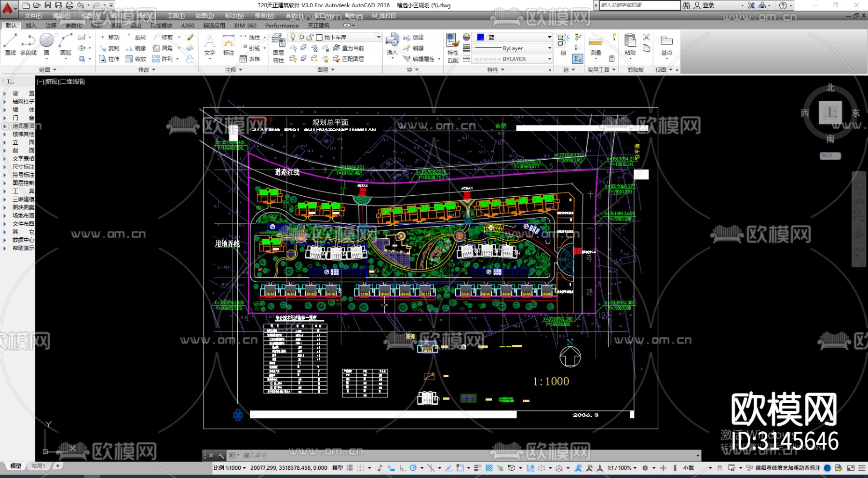Click the 匹配图层 button
Screen dimensions: 868x478
point(349,59)
